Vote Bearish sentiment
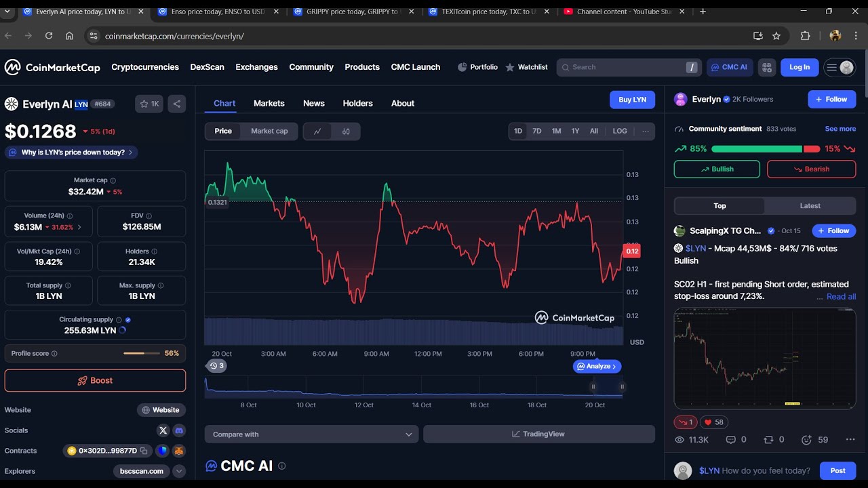This screenshot has width=868, height=488. coord(812,169)
